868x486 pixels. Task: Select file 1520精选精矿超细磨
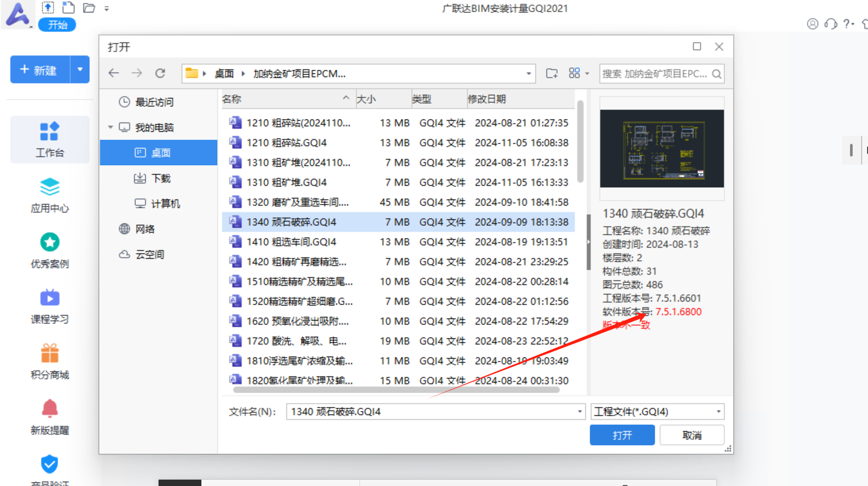click(399, 301)
